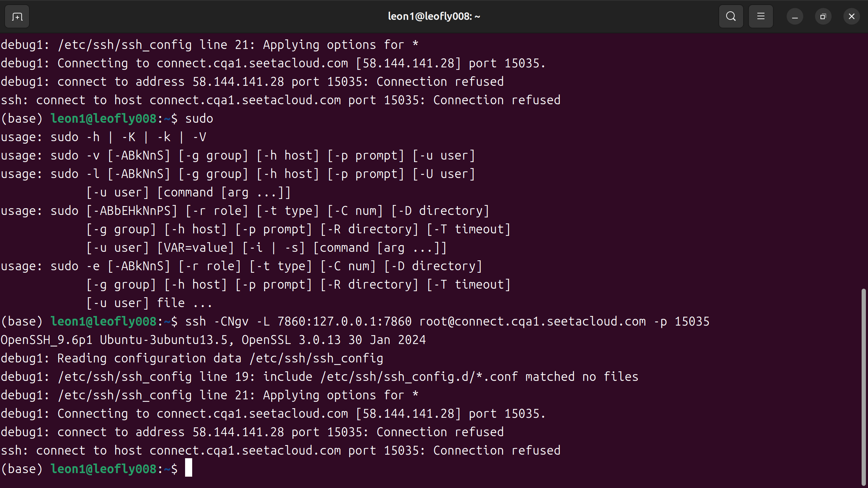The width and height of the screenshot is (868, 488).
Task: Click the "[VAR=value]" option in sudo usage
Action: coord(196,248)
